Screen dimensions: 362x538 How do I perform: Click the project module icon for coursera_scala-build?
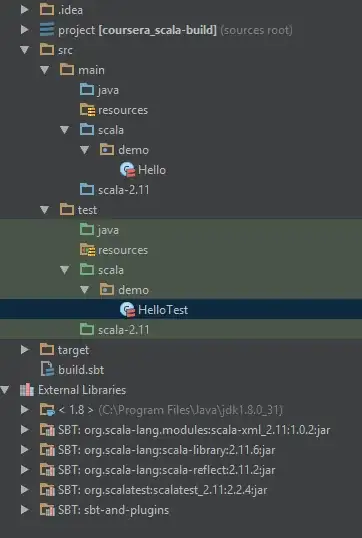[x=47, y=30]
